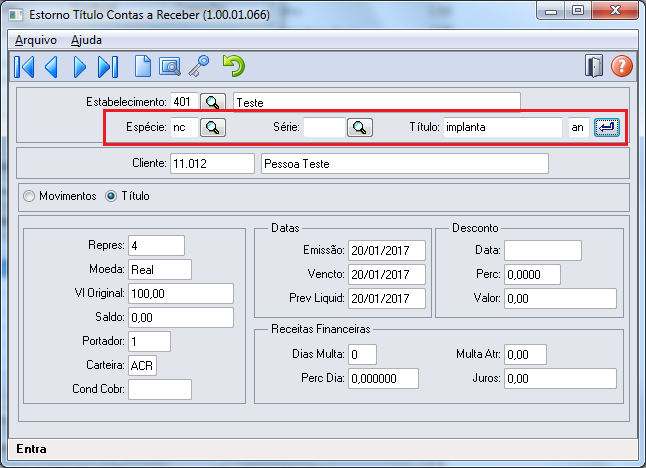Click the Repres field
The width and height of the screenshot is (646, 468).
tap(156, 246)
